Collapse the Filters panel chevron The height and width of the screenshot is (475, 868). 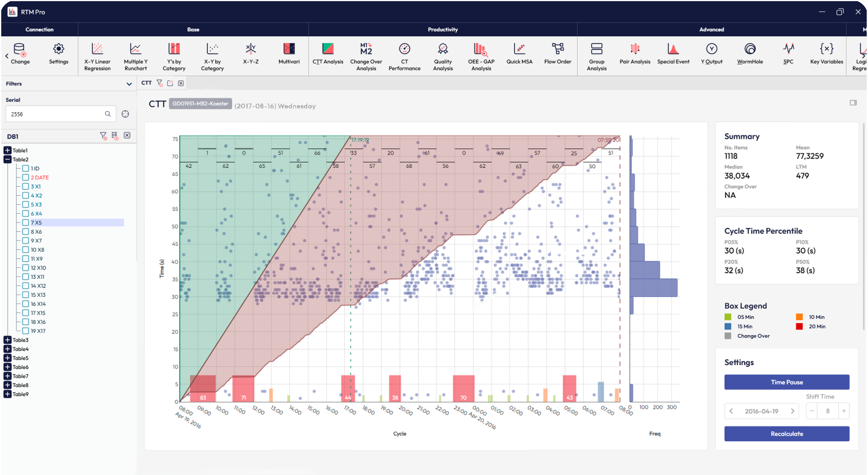(129, 84)
